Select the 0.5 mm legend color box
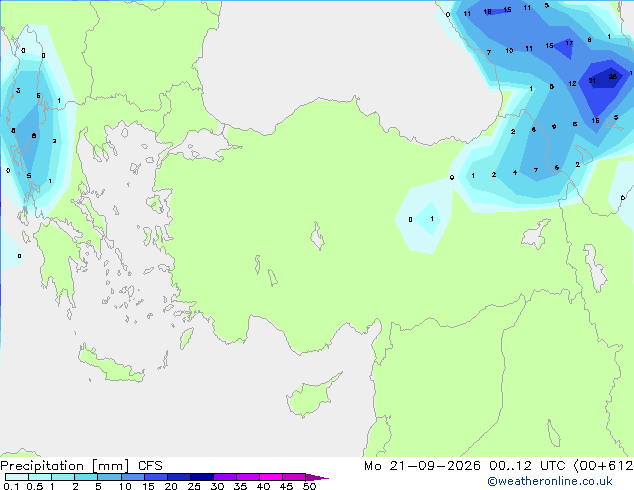The height and width of the screenshot is (490, 634). click(40, 477)
